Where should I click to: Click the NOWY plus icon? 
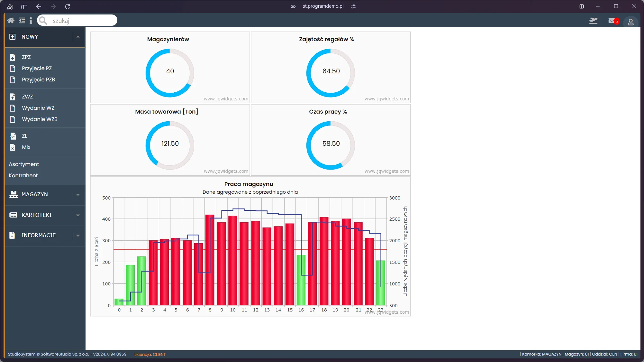coord(13,37)
